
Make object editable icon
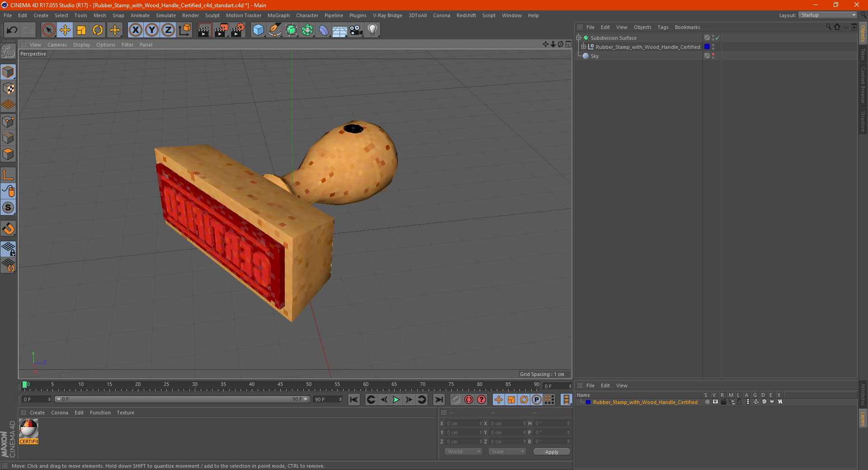click(8, 51)
